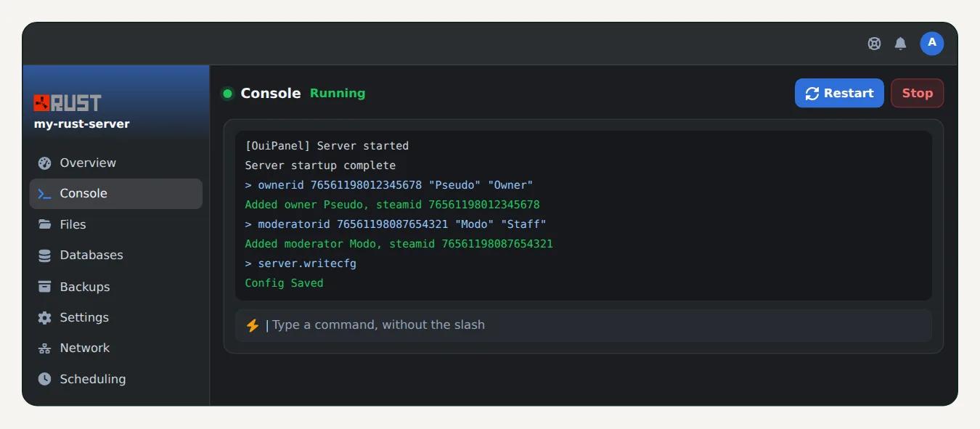Click the Console page heading
The image size is (980, 429).
271,93
